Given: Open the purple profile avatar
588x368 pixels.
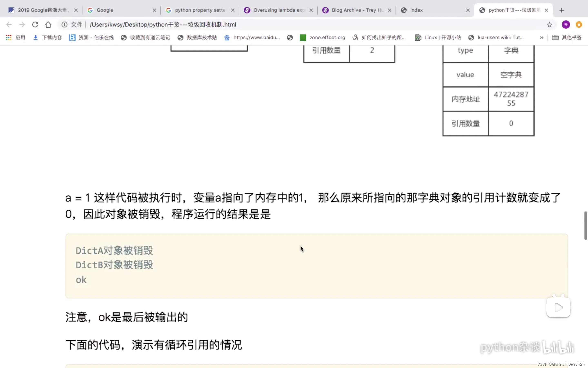Looking at the screenshot, I should [x=566, y=25].
